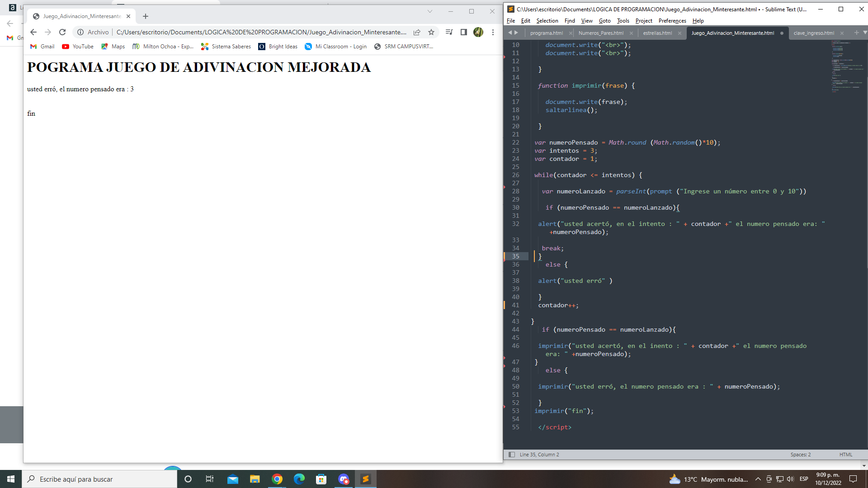Image resolution: width=868 pixels, height=488 pixels.
Task: Open Sublime Text Find menu
Action: click(570, 21)
